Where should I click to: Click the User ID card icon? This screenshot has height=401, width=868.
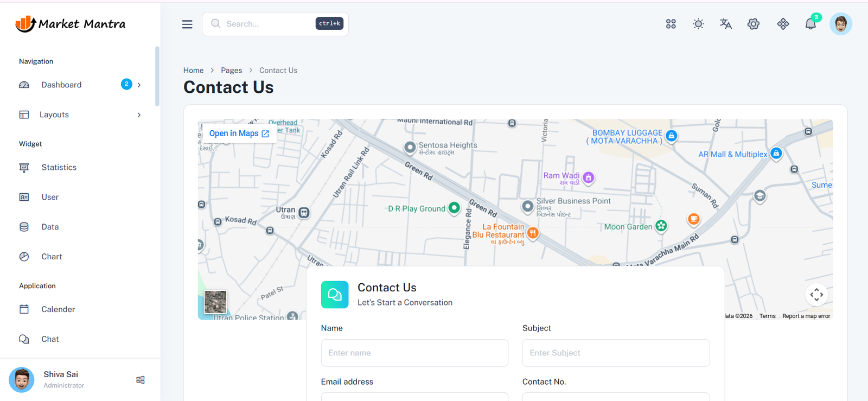(24, 197)
